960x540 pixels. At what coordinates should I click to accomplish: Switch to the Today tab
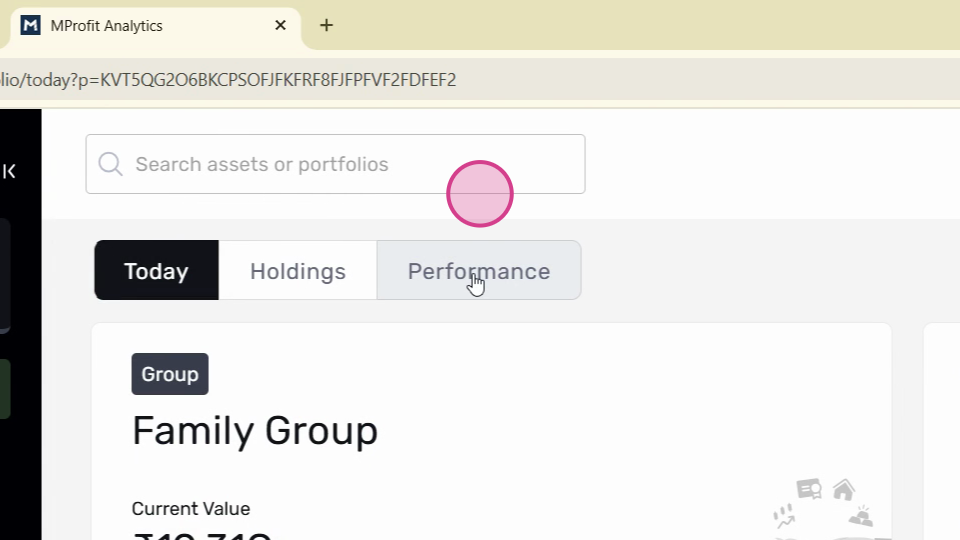tap(157, 270)
